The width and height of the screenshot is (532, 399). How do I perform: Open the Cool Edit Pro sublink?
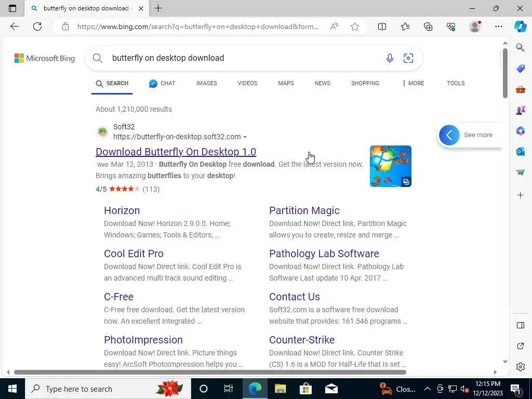click(134, 254)
